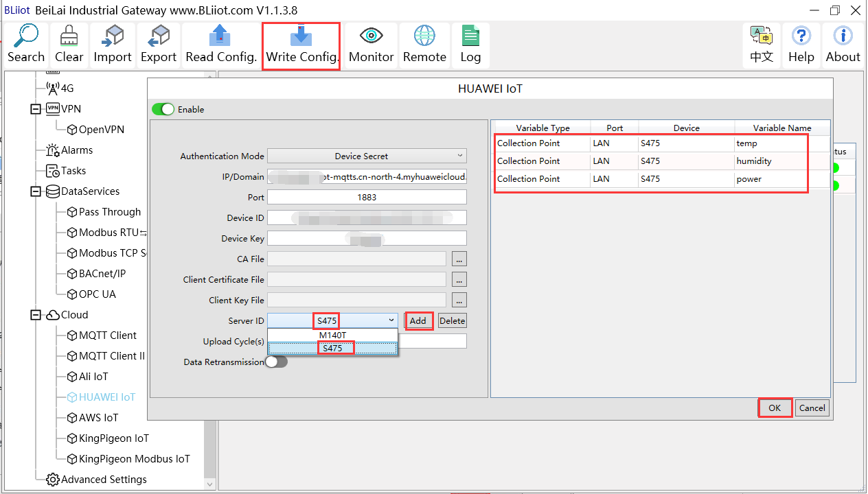
Task: Select the VPN tree node
Action: pos(63,109)
